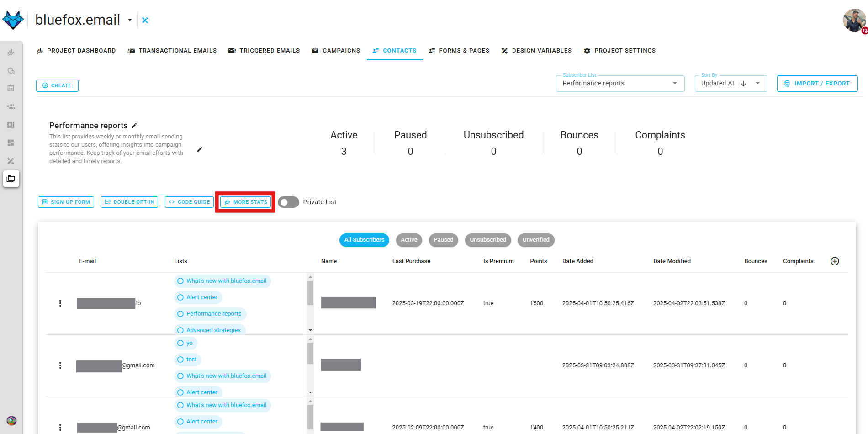Click the Double Opt-In button
This screenshot has width=868, height=434.
pos(129,202)
